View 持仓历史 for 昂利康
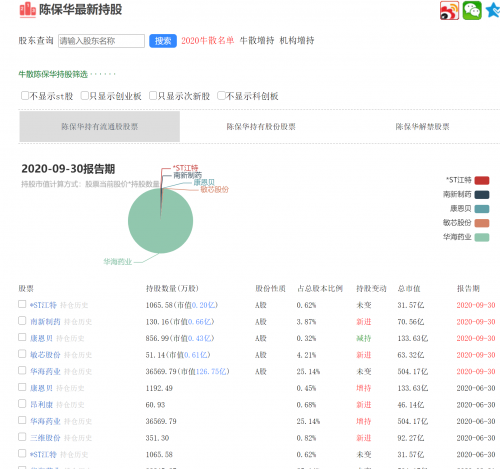 click(70, 405)
